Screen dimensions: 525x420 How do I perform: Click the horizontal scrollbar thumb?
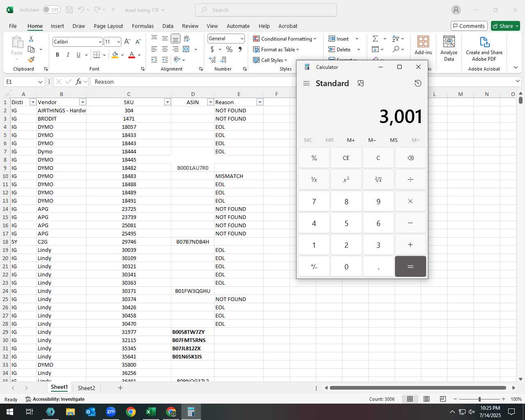click(418, 388)
